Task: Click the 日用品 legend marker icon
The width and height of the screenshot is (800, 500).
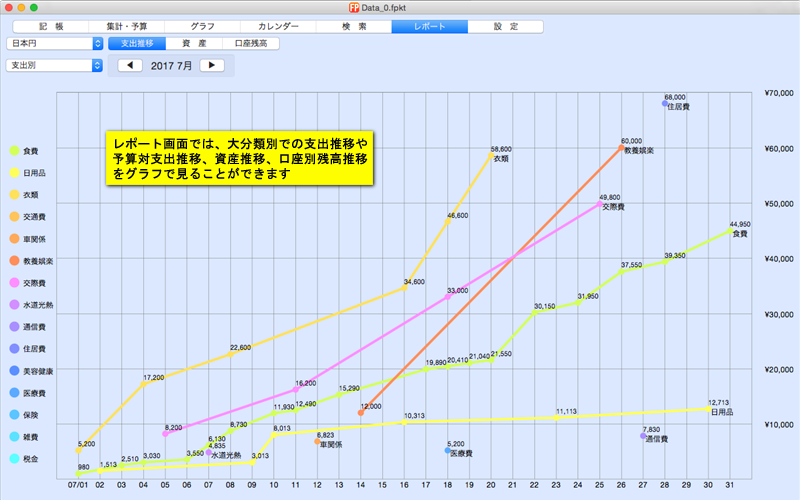Action: [13, 173]
